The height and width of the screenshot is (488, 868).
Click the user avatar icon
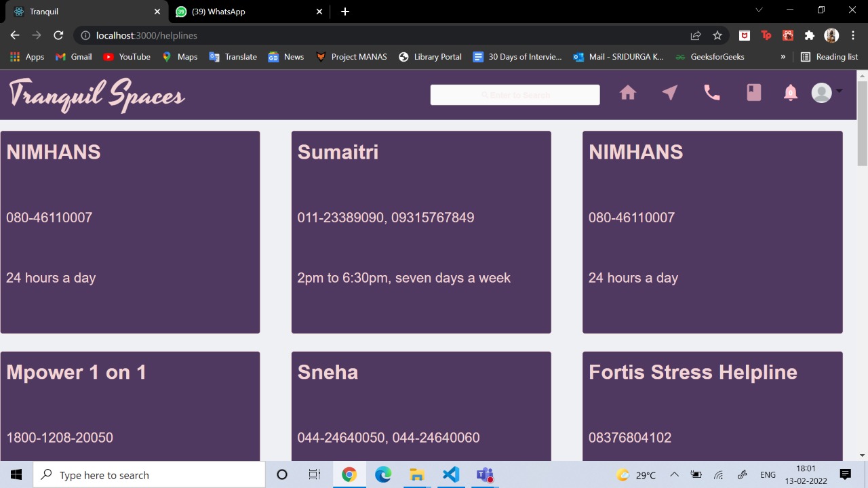point(821,93)
